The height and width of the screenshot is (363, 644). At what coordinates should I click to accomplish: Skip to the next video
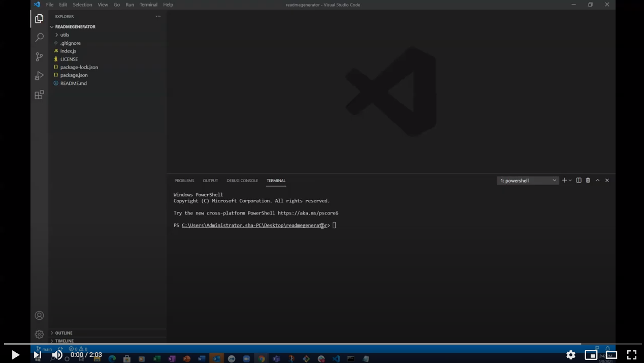(37, 355)
